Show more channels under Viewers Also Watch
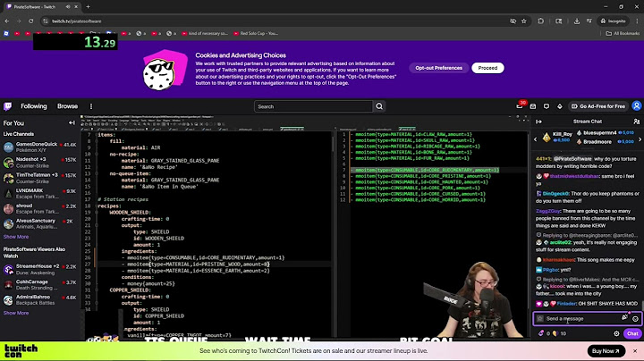 (x=16, y=313)
